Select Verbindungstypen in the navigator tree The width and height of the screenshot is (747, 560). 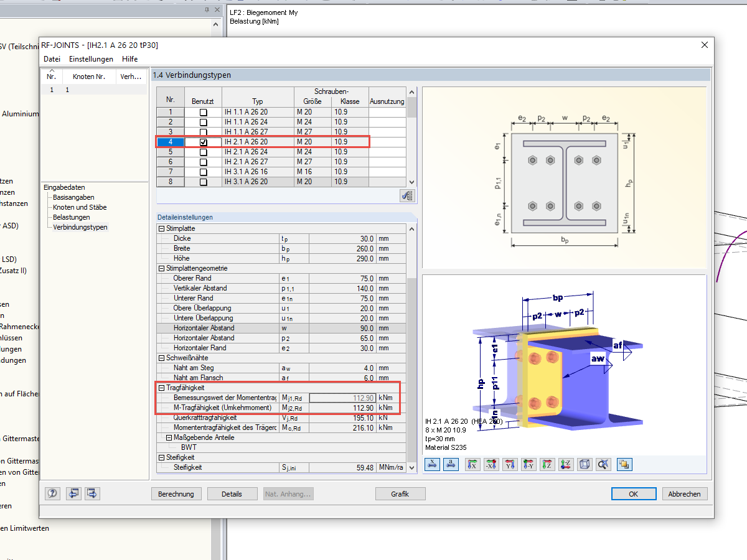click(80, 227)
